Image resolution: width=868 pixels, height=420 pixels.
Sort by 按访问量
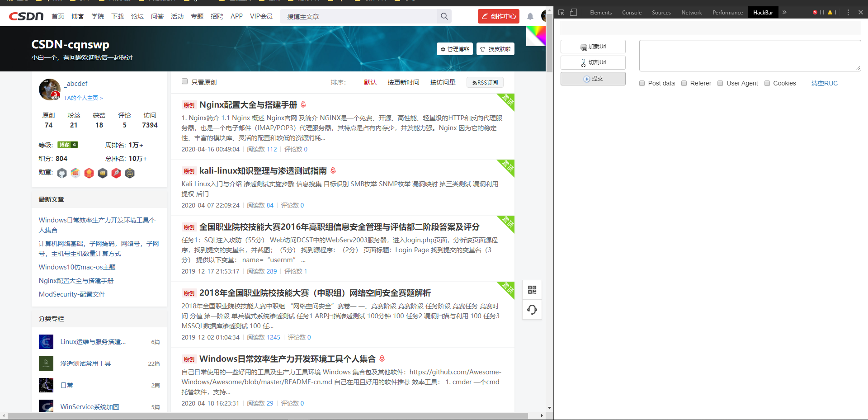443,82
